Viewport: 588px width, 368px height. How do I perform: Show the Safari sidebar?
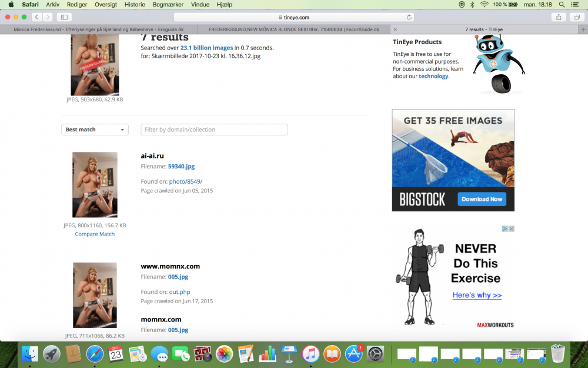pos(64,17)
